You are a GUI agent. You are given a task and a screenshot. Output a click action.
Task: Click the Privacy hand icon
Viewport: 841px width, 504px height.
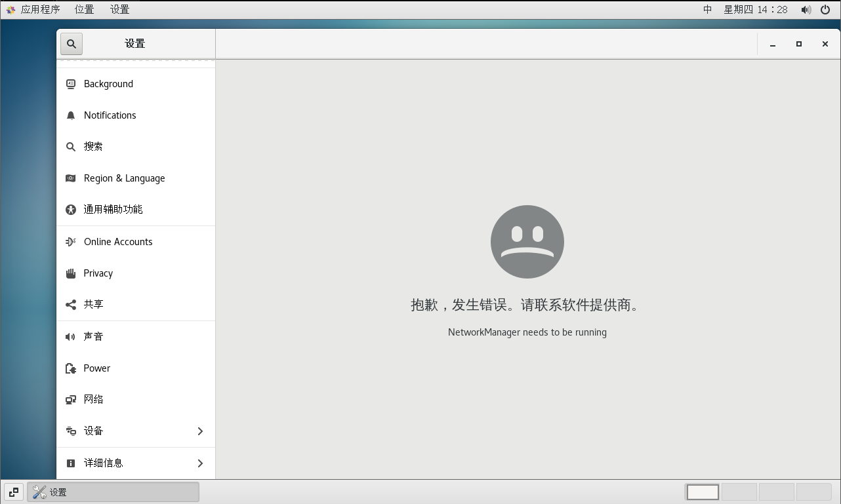[71, 273]
